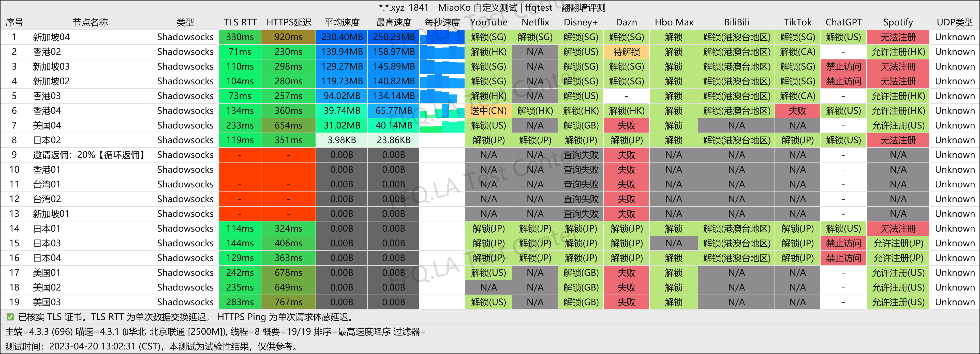The height and width of the screenshot is (354, 980).
Task: Click Hbo Max N/A cell for 日本03
Action: tap(673, 243)
